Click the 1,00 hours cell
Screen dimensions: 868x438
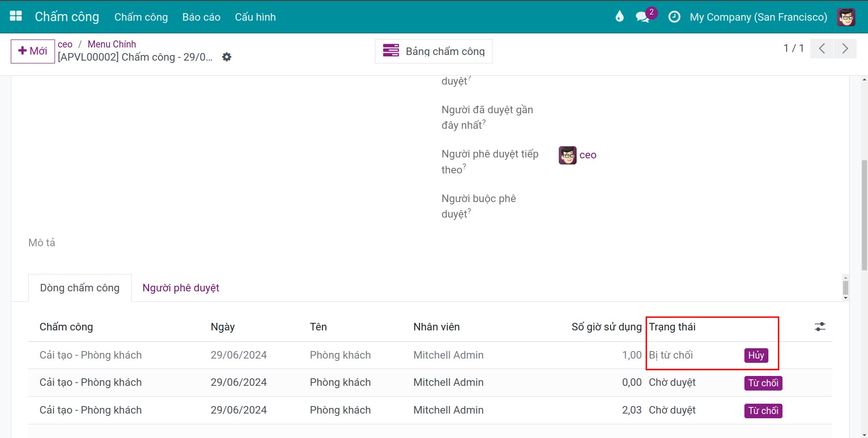(x=632, y=355)
